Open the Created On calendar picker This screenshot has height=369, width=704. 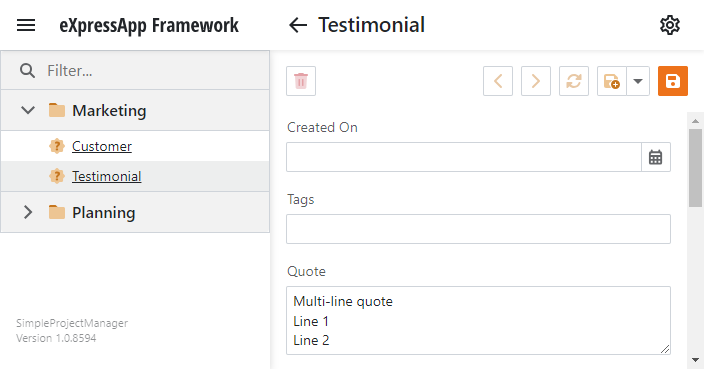tap(656, 157)
